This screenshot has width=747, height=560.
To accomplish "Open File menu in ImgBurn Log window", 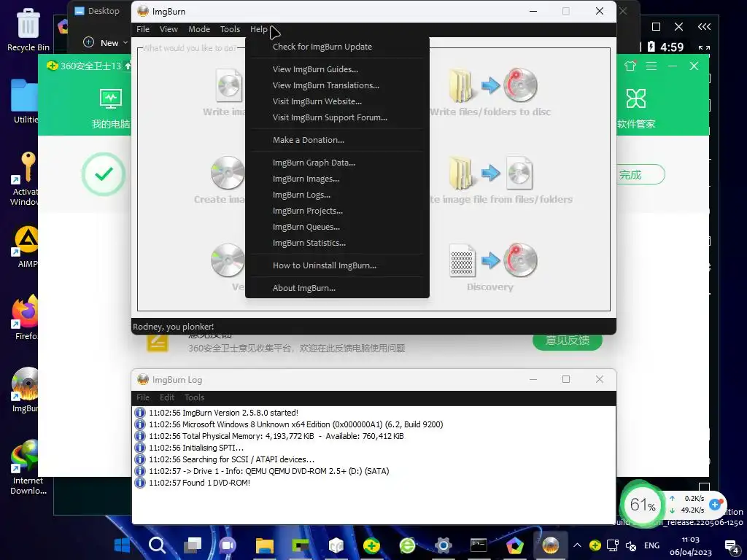I will 143,397.
